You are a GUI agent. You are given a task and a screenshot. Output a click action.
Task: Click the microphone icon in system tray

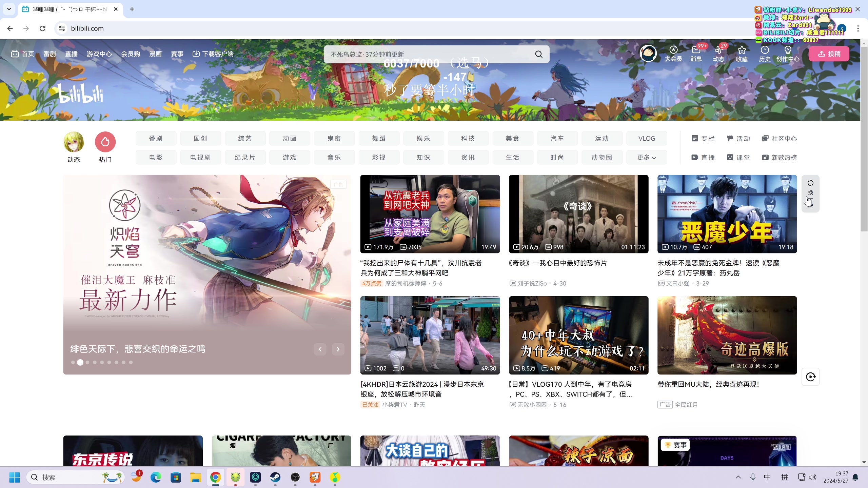tap(753, 477)
